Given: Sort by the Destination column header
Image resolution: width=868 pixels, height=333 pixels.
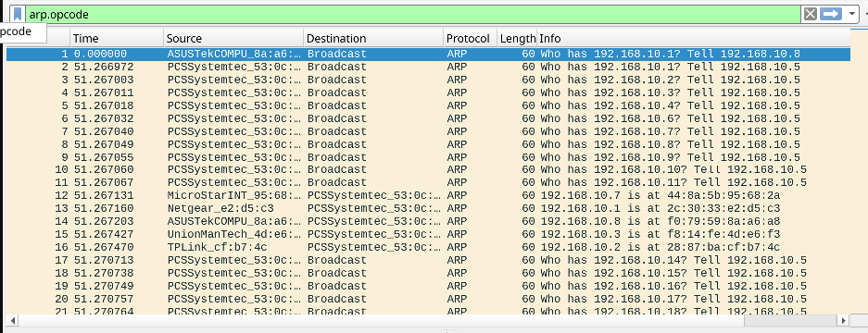Looking at the screenshot, I should point(373,39).
